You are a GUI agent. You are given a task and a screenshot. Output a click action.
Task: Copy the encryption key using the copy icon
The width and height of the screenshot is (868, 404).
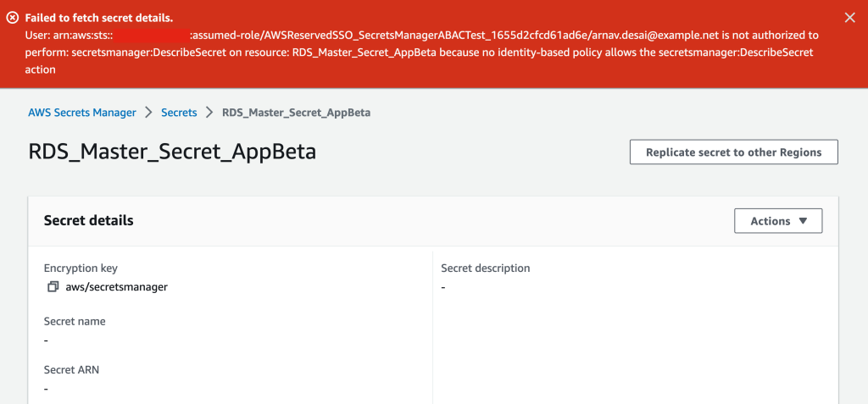click(x=53, y=287)
